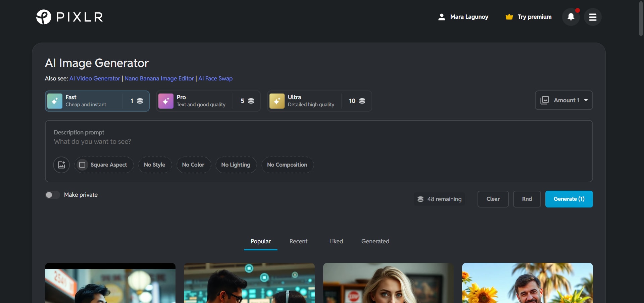The image size is (644, 303).
Task: Open the hamburger main menu
Action: [593, 17]
